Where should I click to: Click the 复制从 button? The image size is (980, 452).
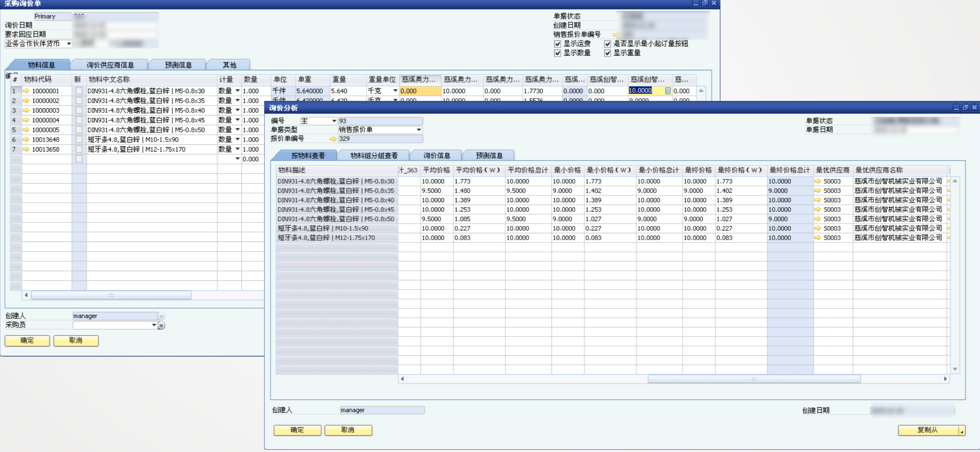[928, 430]
